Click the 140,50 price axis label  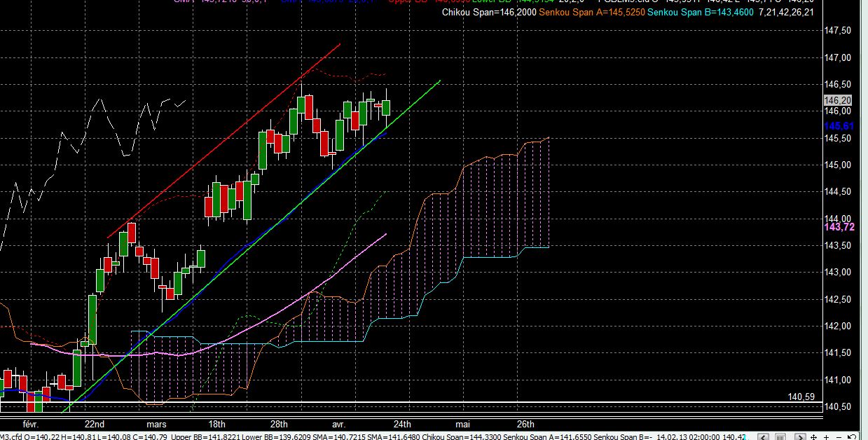(x=838, y=407)
